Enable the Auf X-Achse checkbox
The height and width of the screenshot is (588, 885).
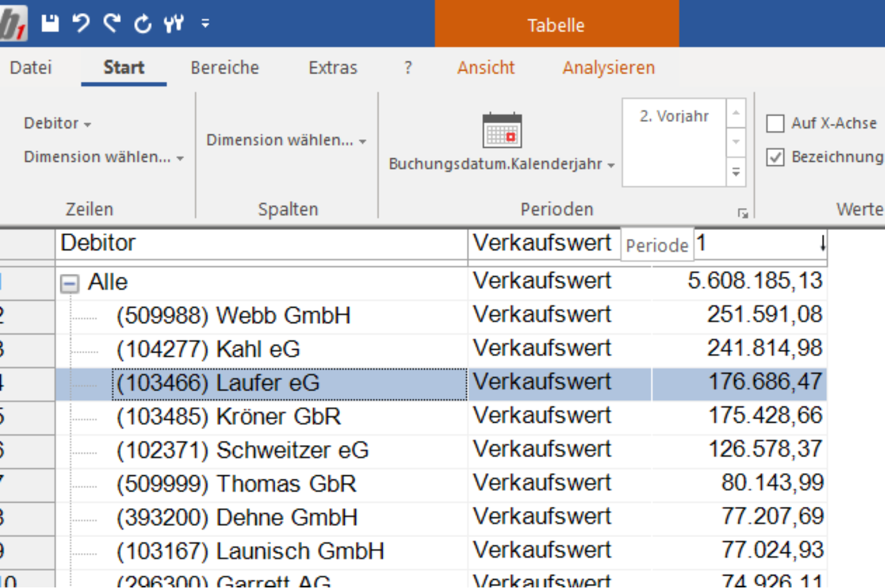(775, 123)
